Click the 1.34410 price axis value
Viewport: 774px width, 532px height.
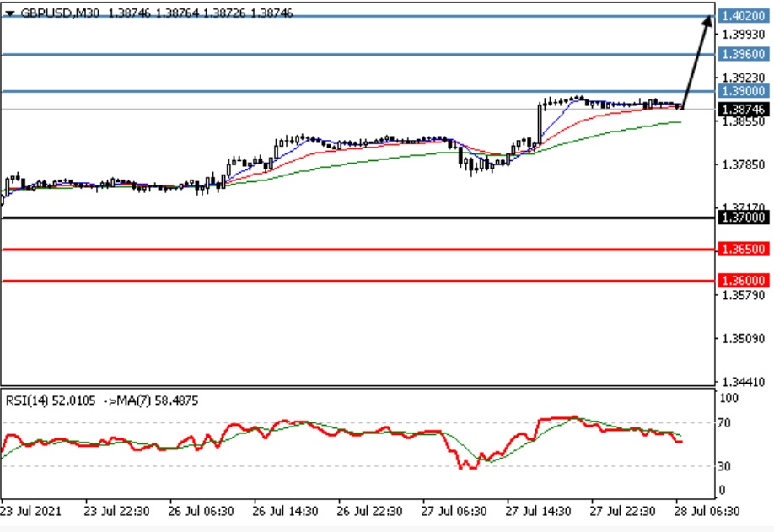[744, 381]
